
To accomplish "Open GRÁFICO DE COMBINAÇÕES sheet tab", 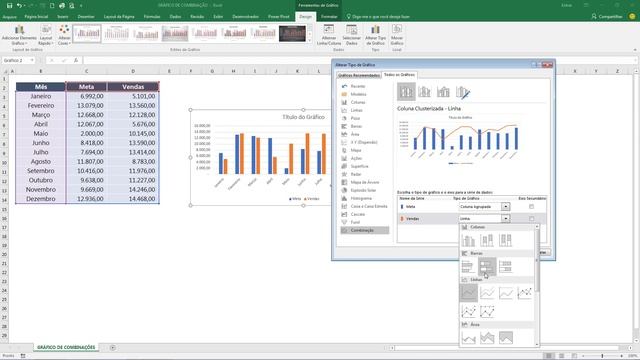I will click(x=66, y=347).
